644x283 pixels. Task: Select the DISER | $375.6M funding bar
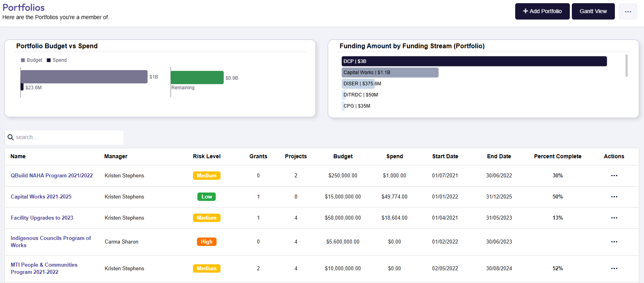[x=358, y=84]
